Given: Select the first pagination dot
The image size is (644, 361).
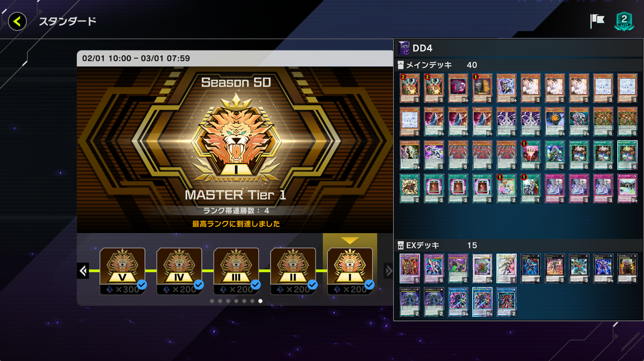Looking at the screenshot, I should [212, 301].
